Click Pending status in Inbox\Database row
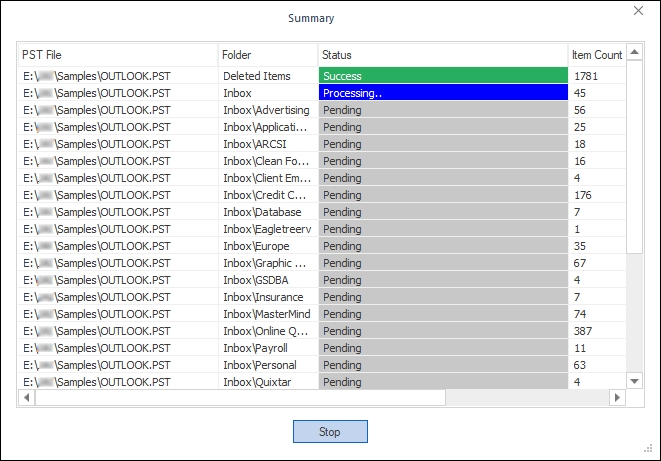The image size is (661, 461). coord(443,212)
